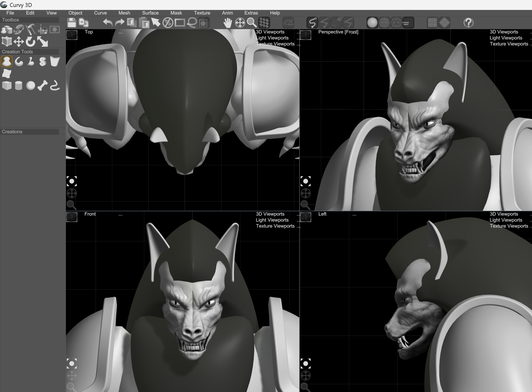532x392 pixels.
Task: Collapse the Creation Tools panel header
Action: coord(30,52)
